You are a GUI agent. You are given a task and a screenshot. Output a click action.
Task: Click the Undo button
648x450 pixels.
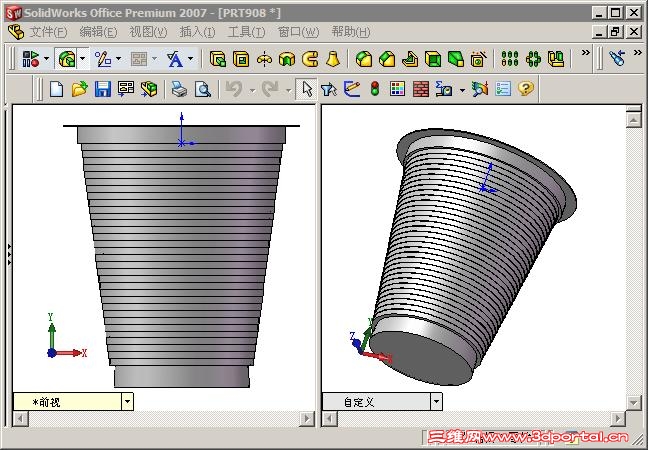coord(234,89)
